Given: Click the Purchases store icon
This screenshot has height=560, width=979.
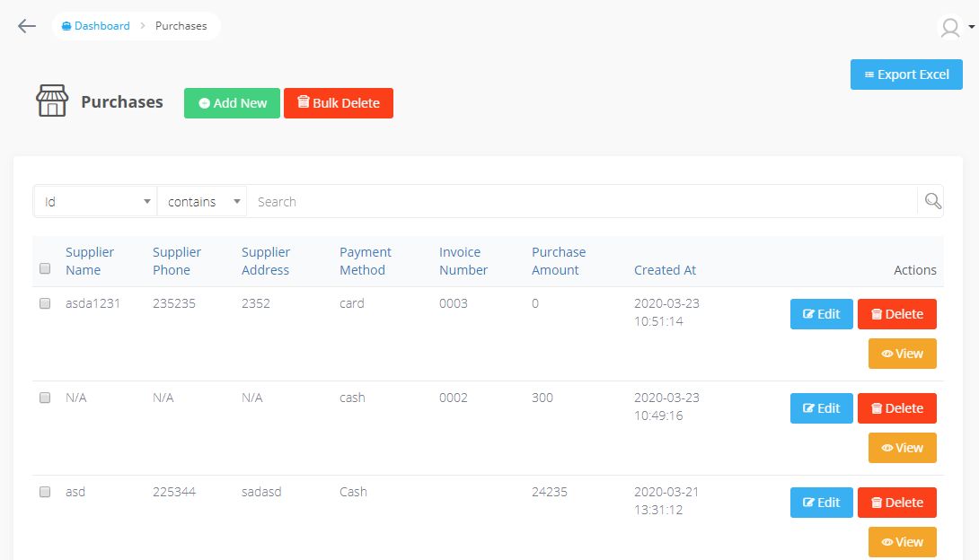Looking at the screenshot, I should 52,101.
